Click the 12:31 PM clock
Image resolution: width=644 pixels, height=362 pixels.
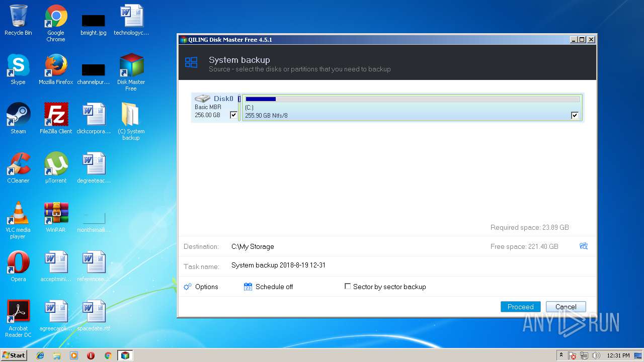[618, 355]
